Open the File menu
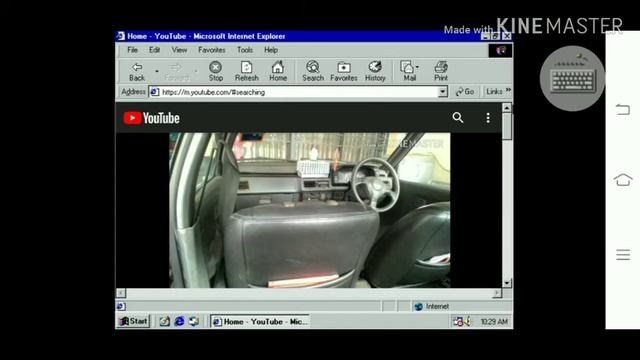The image size is (640, 360). click(132, 50)
